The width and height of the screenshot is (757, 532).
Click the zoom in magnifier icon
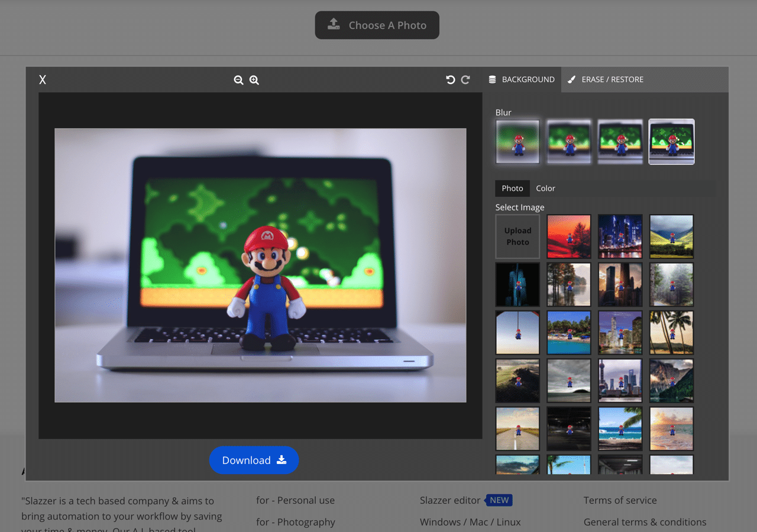pyautogui.click(x=254, y=80)
